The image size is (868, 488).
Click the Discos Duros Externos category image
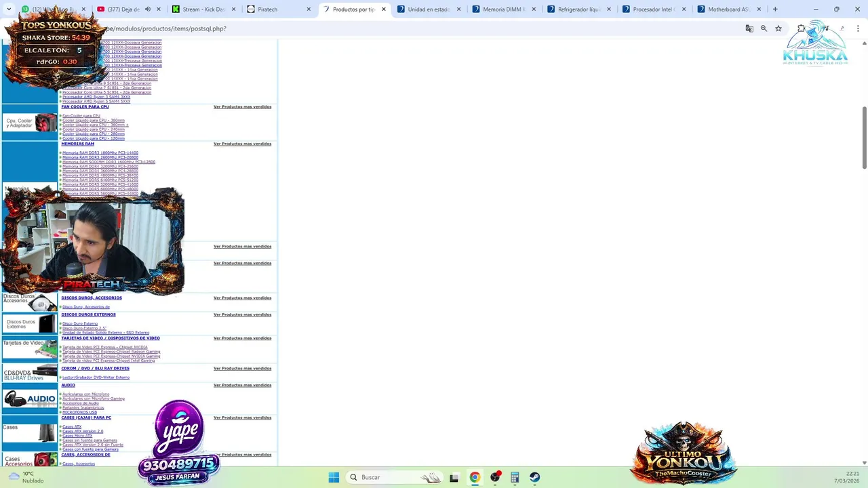(30, 323)
